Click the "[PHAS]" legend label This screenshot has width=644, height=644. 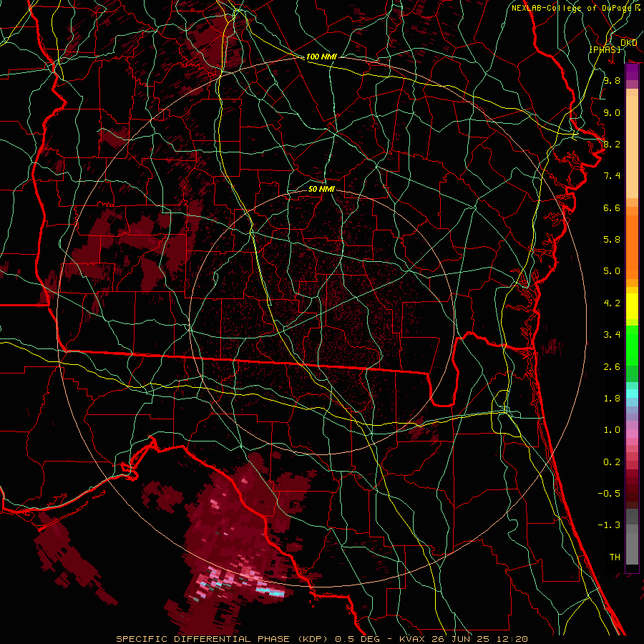click(605, 49)
